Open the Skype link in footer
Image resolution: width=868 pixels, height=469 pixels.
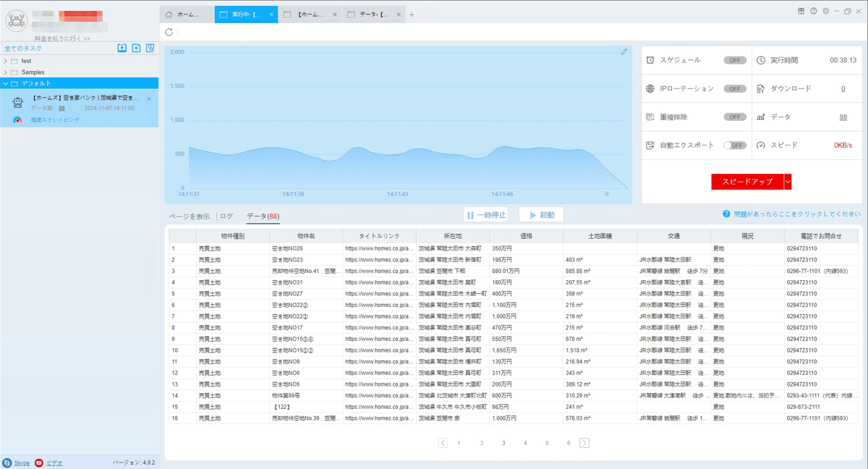[22, 462]
